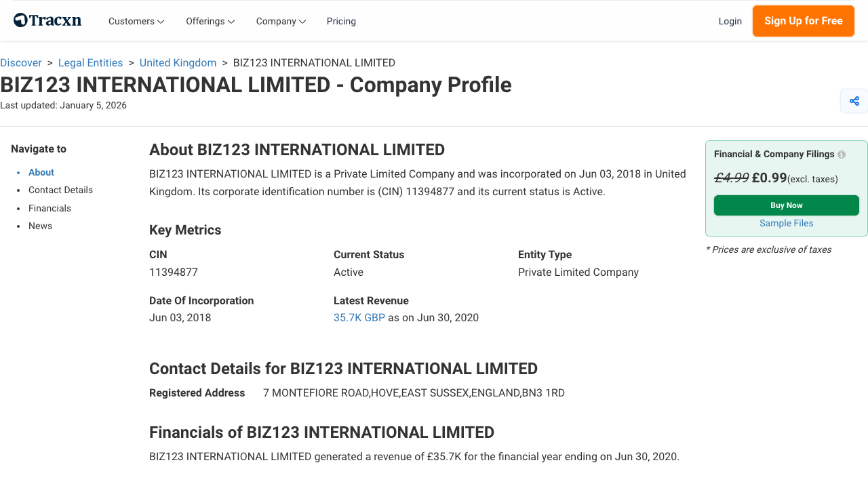Image resolution: width=868 pixels, height=488 pixels.
Task: Open the Company dropdown menu
Action: point(280,21)
